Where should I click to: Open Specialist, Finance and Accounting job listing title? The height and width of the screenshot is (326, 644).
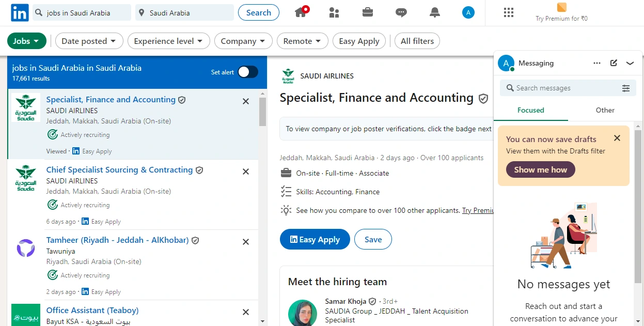click(x=111, y=100)
